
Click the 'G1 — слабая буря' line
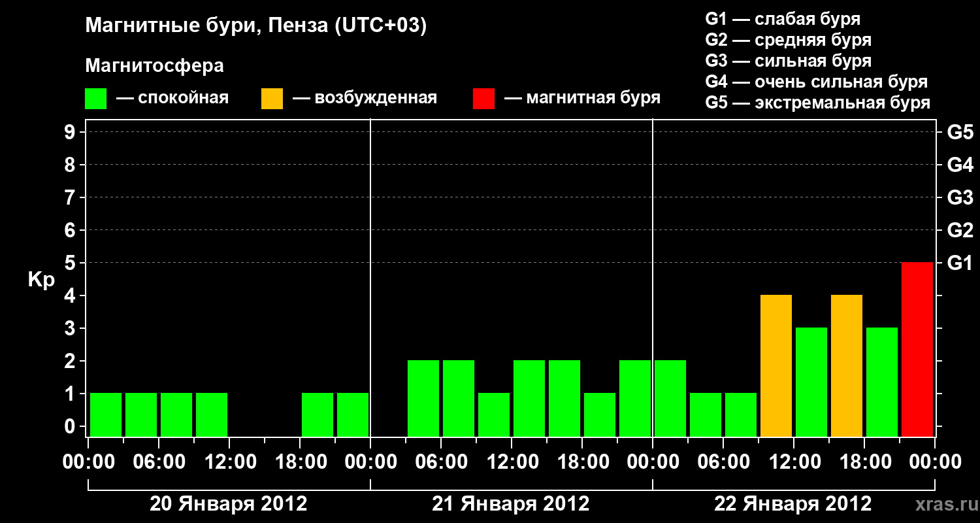(783, 19)
